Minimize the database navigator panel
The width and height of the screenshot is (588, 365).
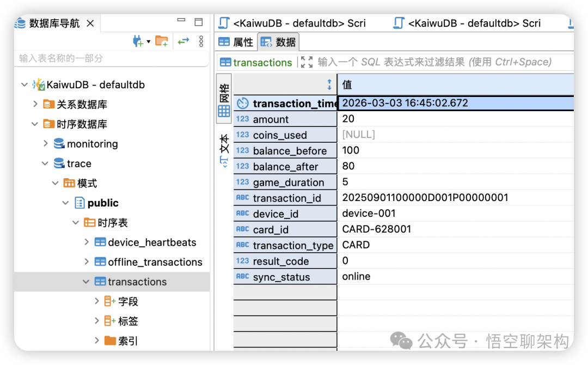181,20
